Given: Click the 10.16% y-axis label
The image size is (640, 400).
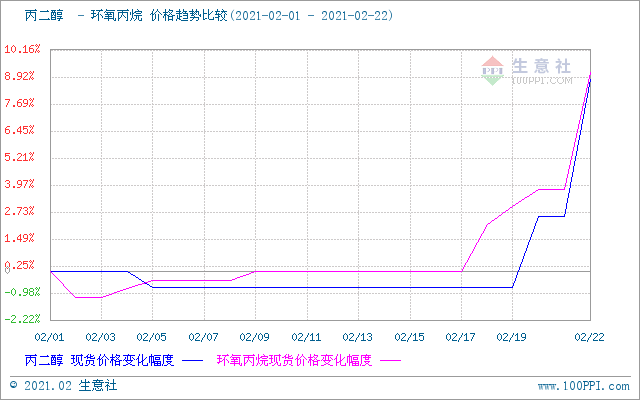Looking at the screenshot, I should click(22, 49).
